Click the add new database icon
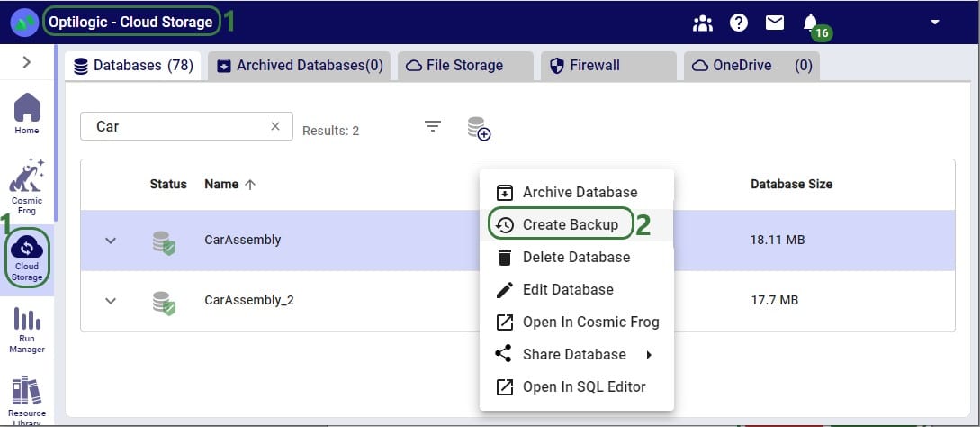The height and width of the screenshot is (427, 980). point(479,128)
